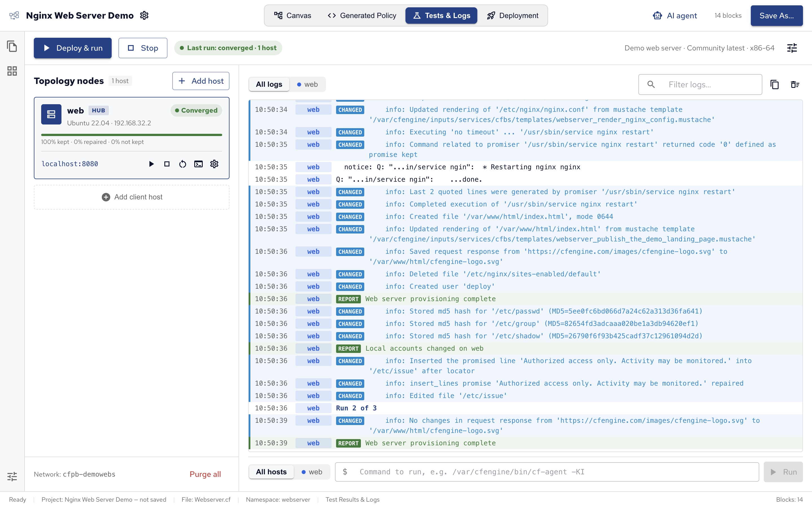Stop the web host using square icon

click(167, 164)
